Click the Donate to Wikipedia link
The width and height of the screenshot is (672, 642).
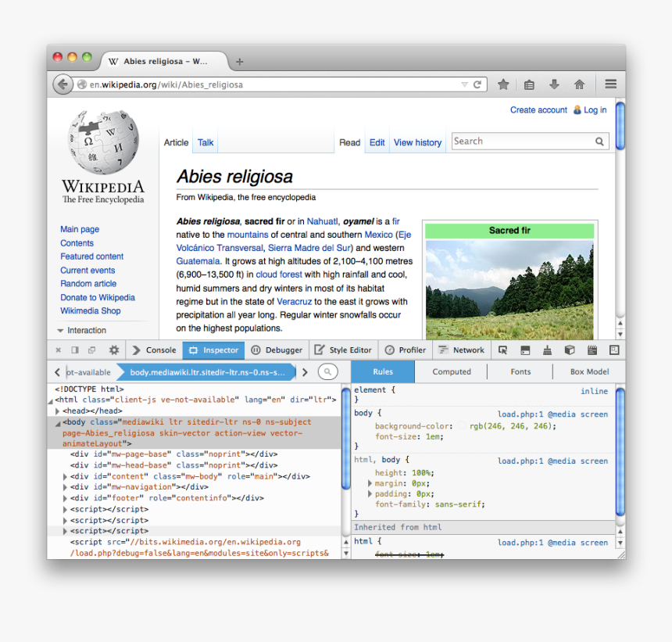click(98, 298)
